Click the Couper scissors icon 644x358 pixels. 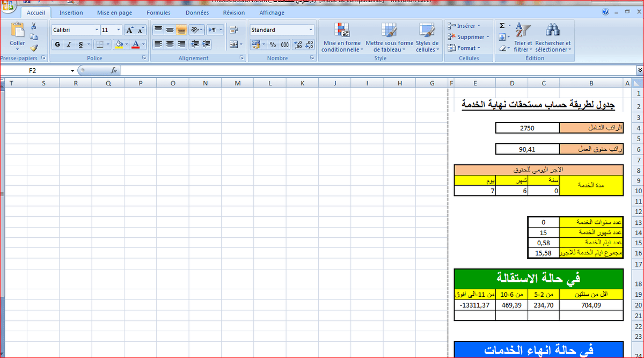coord(34,26)
